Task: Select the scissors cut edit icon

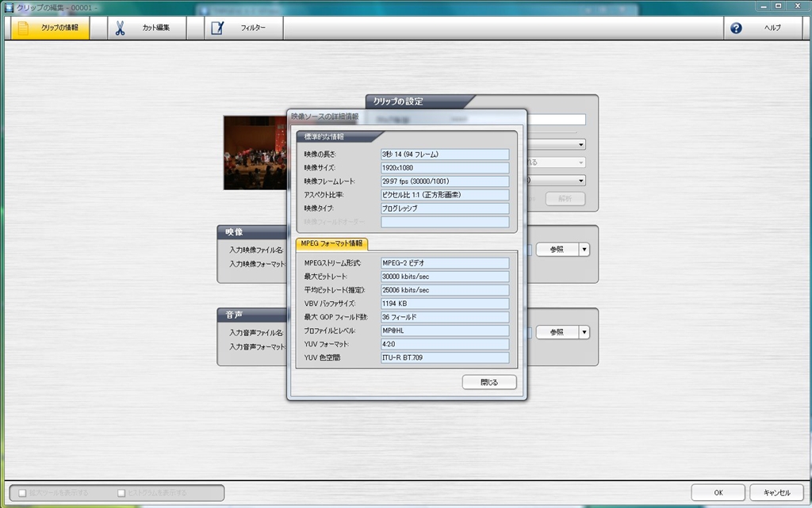Action: (x=120, y=28)
